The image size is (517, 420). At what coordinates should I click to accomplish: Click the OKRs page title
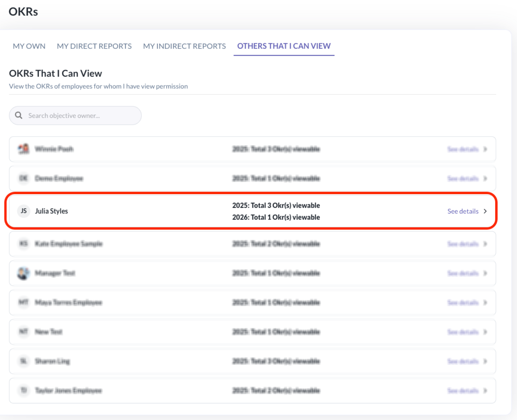point(23,12)
